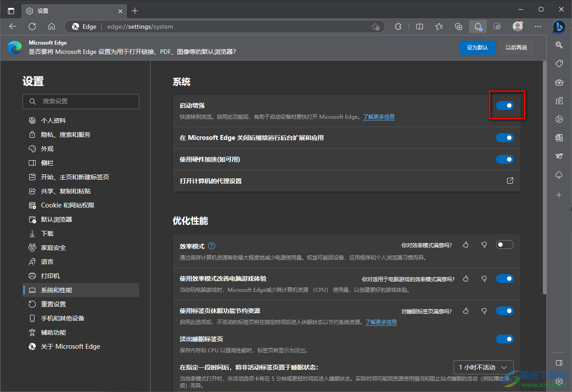Open 了解更多信息 link under 启动增强
The height and width of the screenshot is (392, 572).
pyautogui.click(x=379, y=117)
